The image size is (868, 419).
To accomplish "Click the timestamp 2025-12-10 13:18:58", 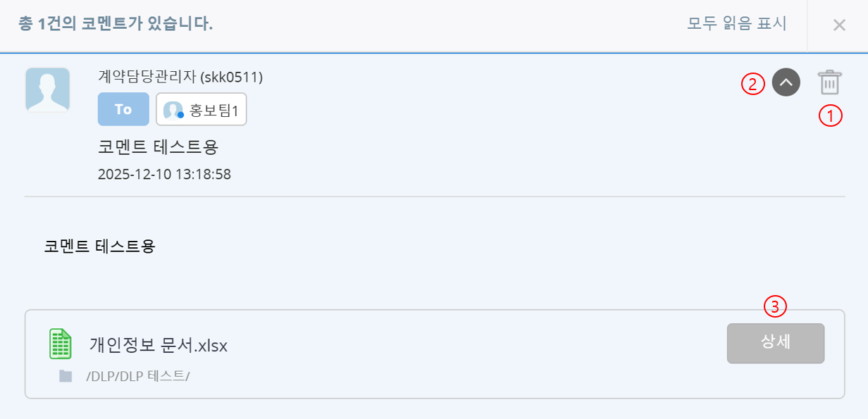I will tap(164, 174).
